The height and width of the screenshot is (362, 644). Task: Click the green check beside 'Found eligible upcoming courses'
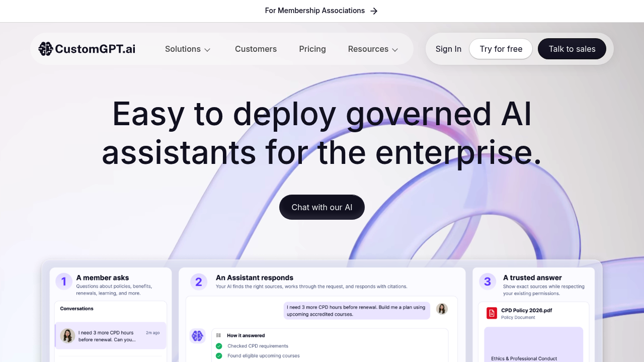tap(219, 355)
